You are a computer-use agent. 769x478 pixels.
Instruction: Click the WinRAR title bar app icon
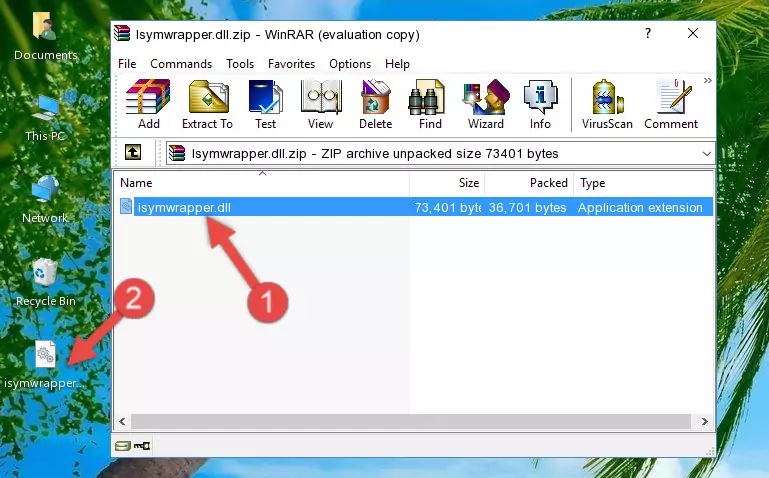[122, 34]
